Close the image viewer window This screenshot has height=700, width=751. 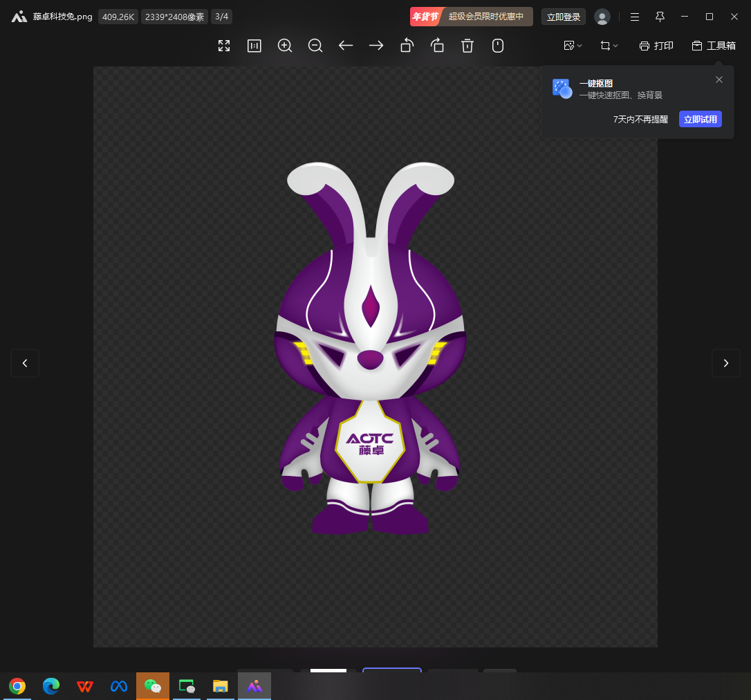click(734, 17)
